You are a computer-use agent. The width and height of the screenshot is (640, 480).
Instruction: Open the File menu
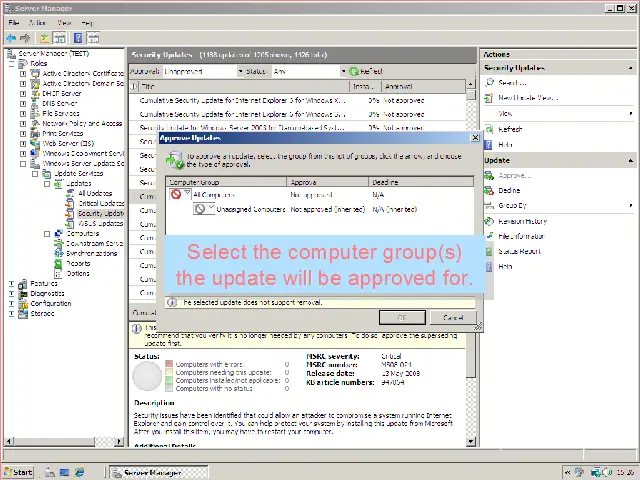click(x=13, y=22)
